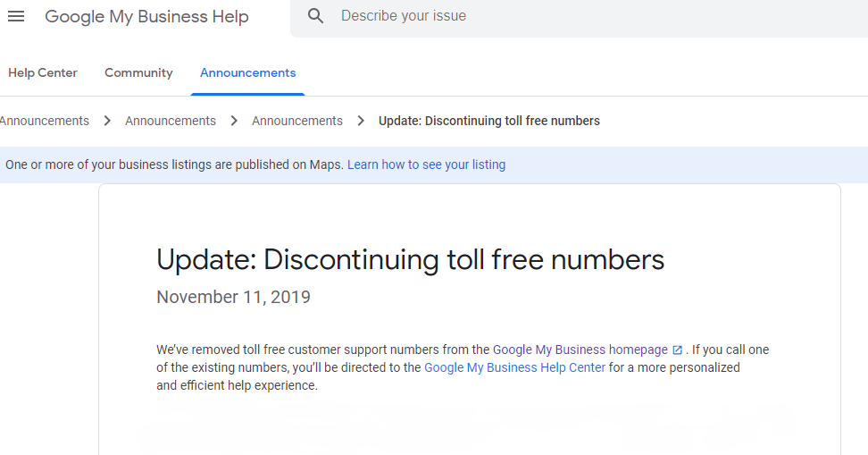The height and width of the screenshot is (455, 868).
Task: Switch to the Community tab
Action: (138, 72)
